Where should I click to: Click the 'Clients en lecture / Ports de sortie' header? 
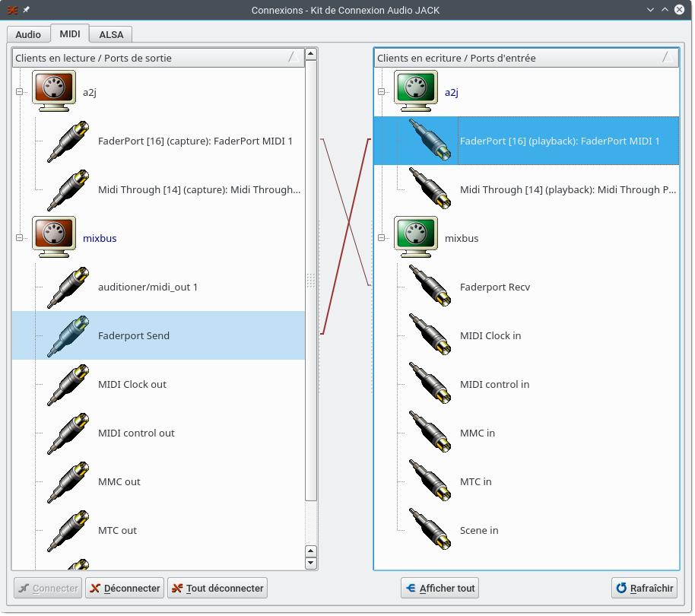[158, 58]
